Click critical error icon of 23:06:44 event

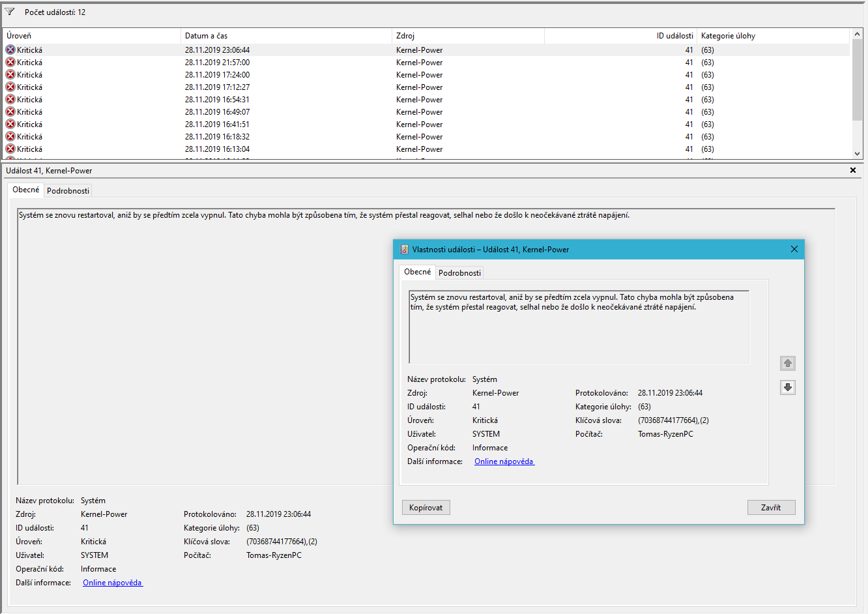[10, 50]
